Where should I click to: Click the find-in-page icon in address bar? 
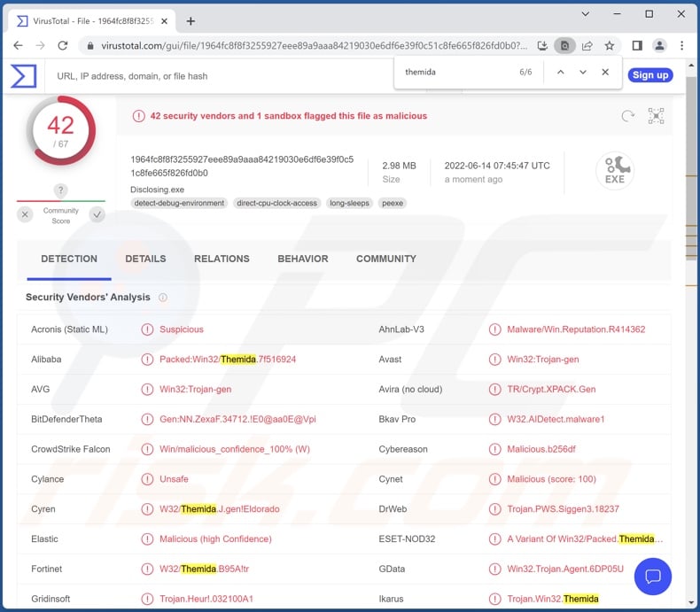pyautogui.click(x=564, y=45)
